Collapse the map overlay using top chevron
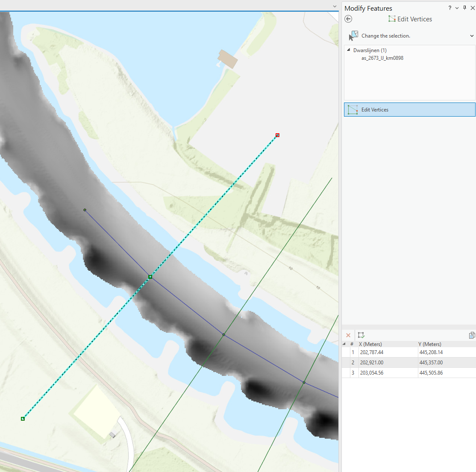This screenshot has width=476, height=472. click(335, 6)
